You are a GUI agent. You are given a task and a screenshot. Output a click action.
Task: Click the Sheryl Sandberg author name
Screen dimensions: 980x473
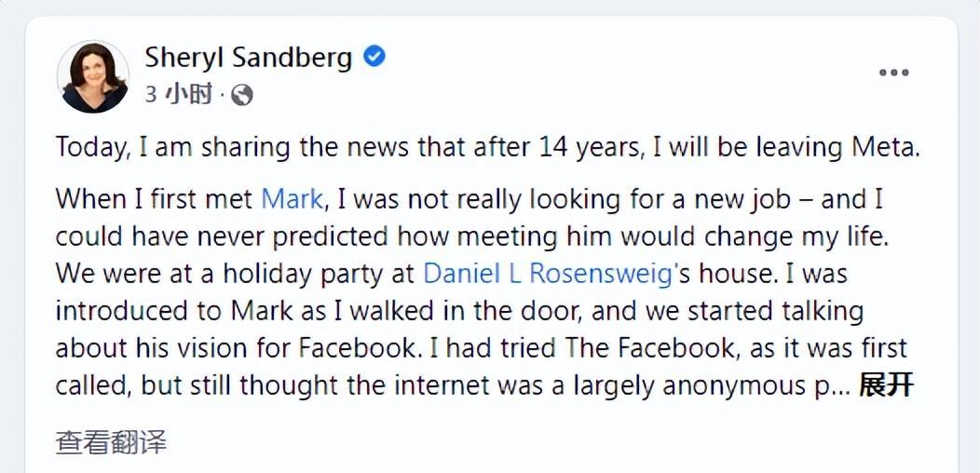pyautogui.click(x=248, y=58)
